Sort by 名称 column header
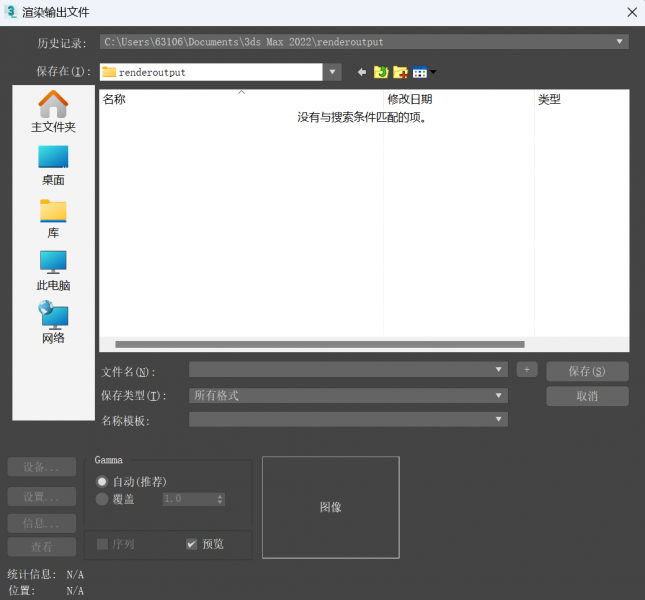645x600 pixels. [x=241, y=99]
